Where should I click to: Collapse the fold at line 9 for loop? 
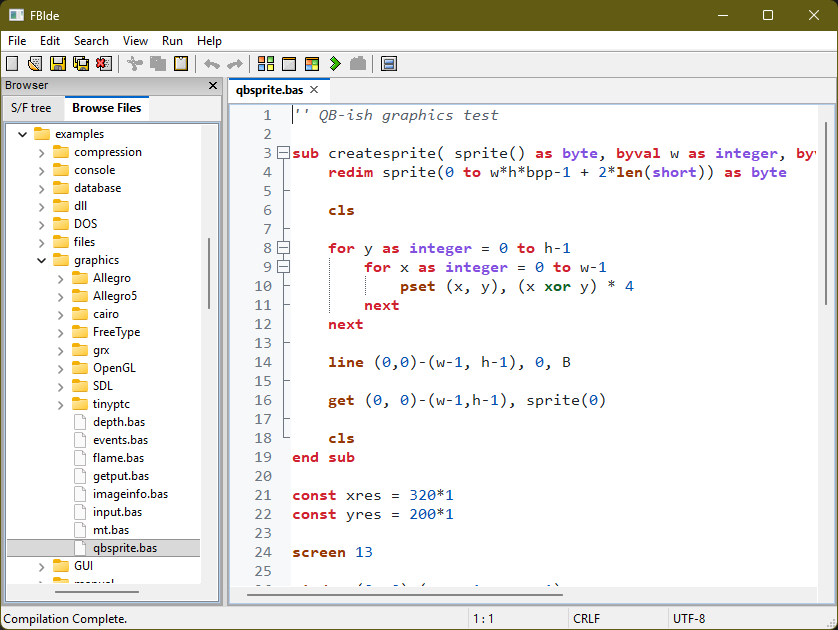click(x=283, y=267)
